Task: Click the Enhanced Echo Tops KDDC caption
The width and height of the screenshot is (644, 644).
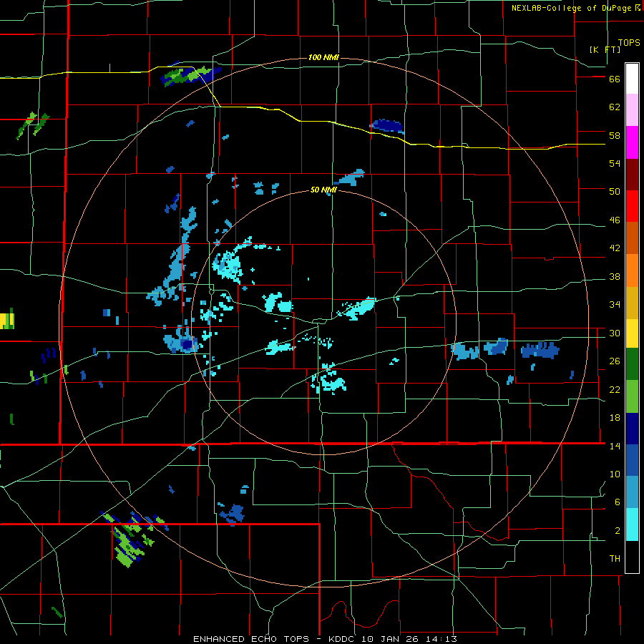Action: click(x=325, y=639)
